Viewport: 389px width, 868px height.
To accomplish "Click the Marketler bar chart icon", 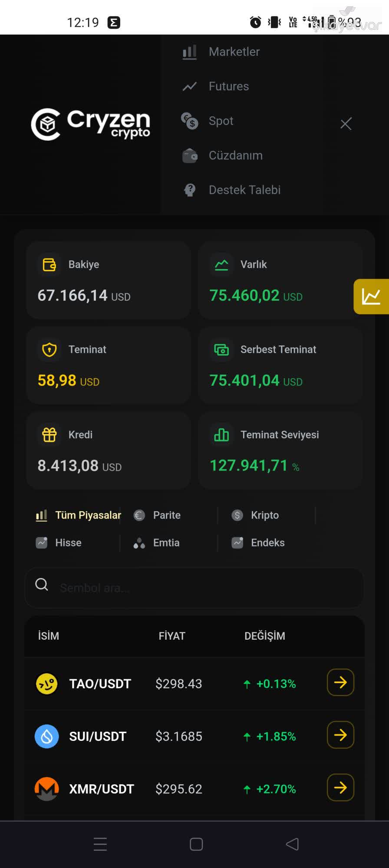I will coord(190,52).
